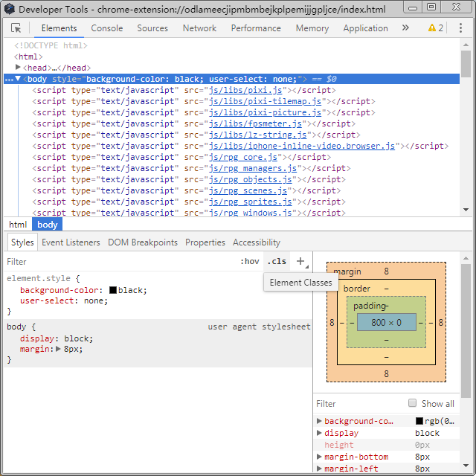Viewport: 476px width, 476px height.
Task: Follow the js/libs/pixi.js link
Action: coord(245,90)
